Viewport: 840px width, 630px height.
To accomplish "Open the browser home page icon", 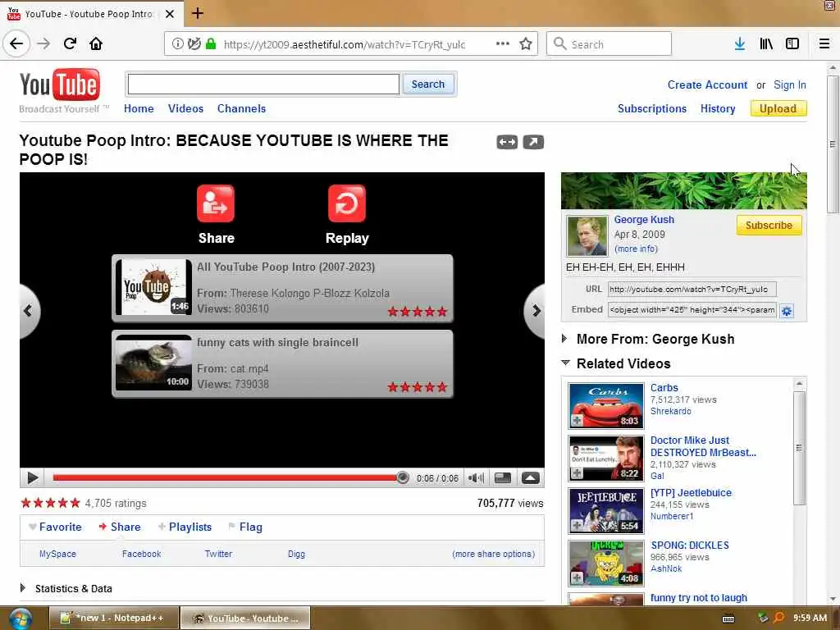I will pyautogui.click(x=96, y=43).
